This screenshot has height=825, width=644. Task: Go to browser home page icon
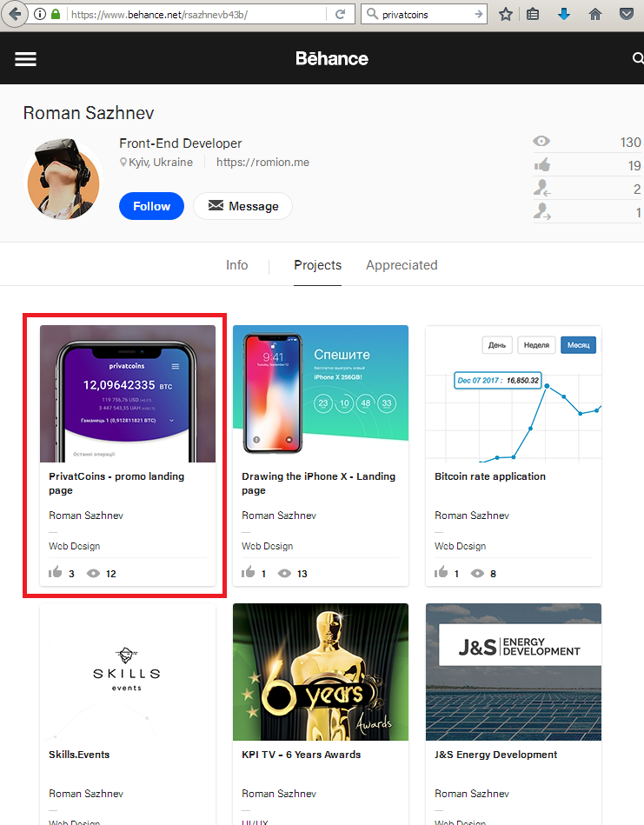pyautogui.click(x=595, y=14)
